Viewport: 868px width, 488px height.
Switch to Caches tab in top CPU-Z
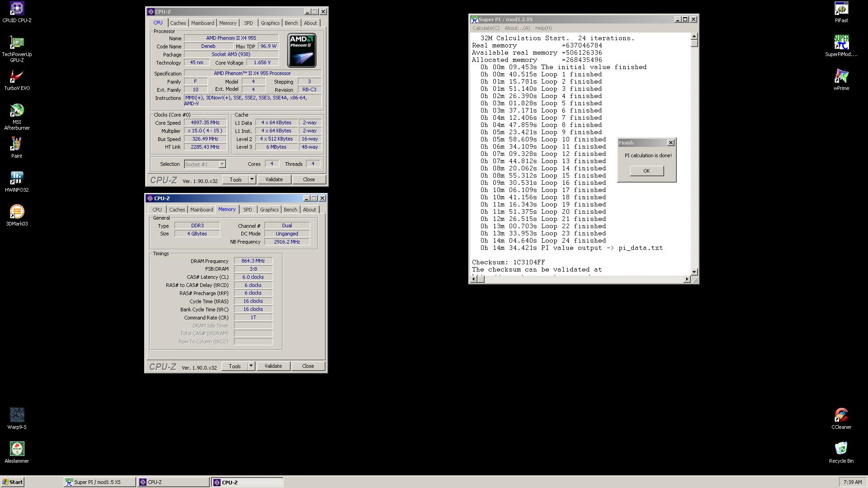pyautogui.click(x=178, y=23)
